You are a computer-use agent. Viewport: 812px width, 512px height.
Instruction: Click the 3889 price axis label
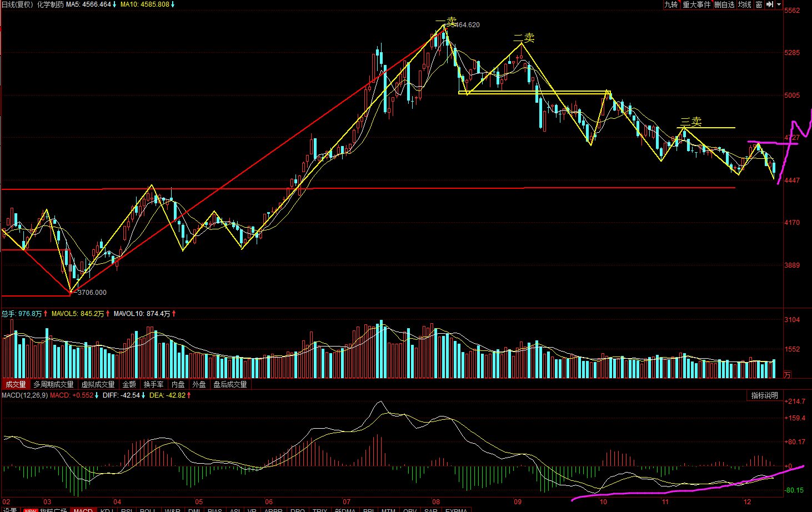coord(792,265)
